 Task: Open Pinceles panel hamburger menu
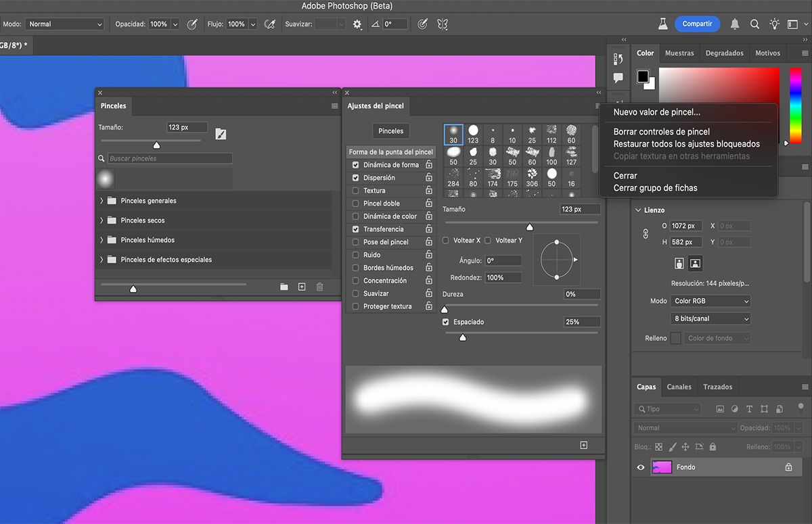tap(334, 106)
